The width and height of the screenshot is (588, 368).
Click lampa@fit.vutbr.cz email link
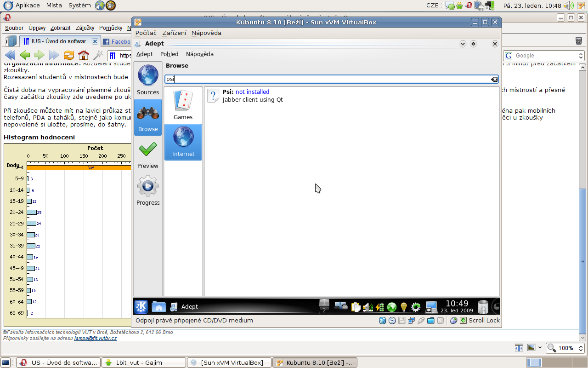tap(95, 338)
